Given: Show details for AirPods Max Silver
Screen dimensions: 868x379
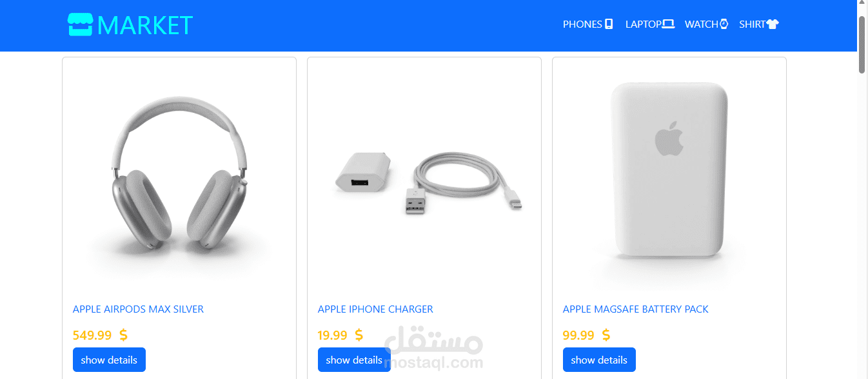Looking at the screenshot, I should click(x=109, y=360).
